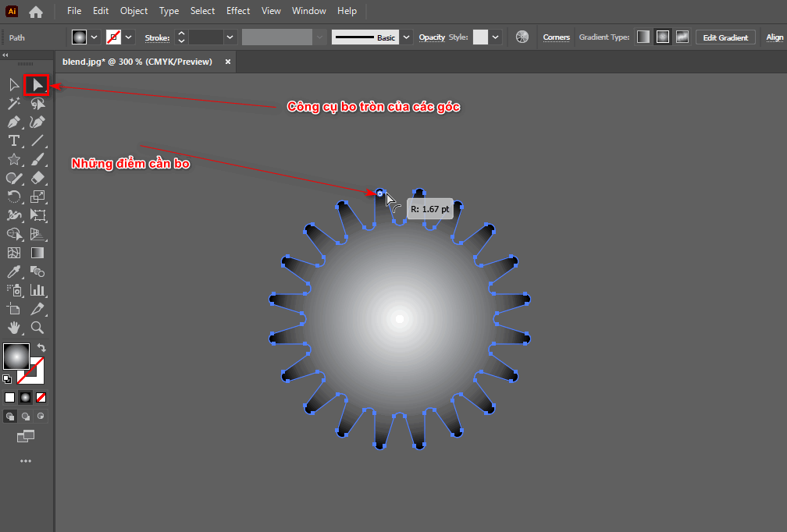Screen dimensions: 787x532
Task: Expand the Basic brush definition dropdown
Action: coord(407,37)
